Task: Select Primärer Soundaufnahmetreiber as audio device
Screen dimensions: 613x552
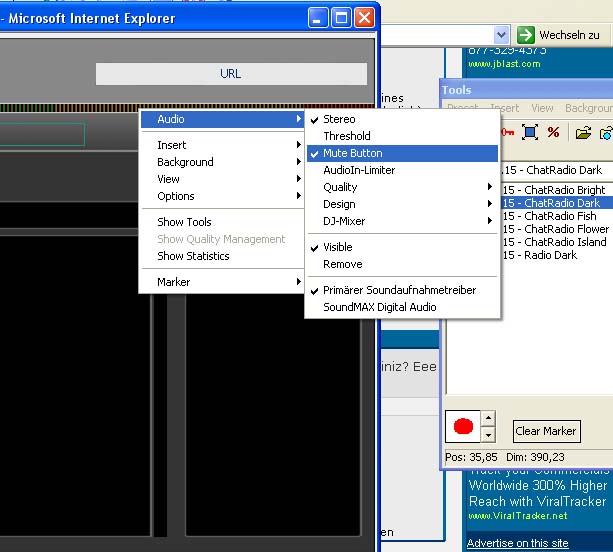Action: pyautogui.click(x=399, y=290)
